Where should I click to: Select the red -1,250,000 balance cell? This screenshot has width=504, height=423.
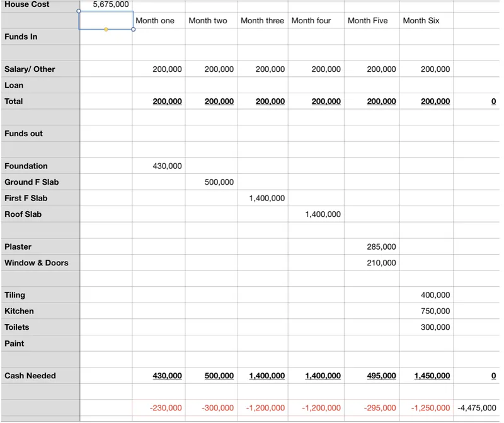pyautogui.click(x=427, y=408)
